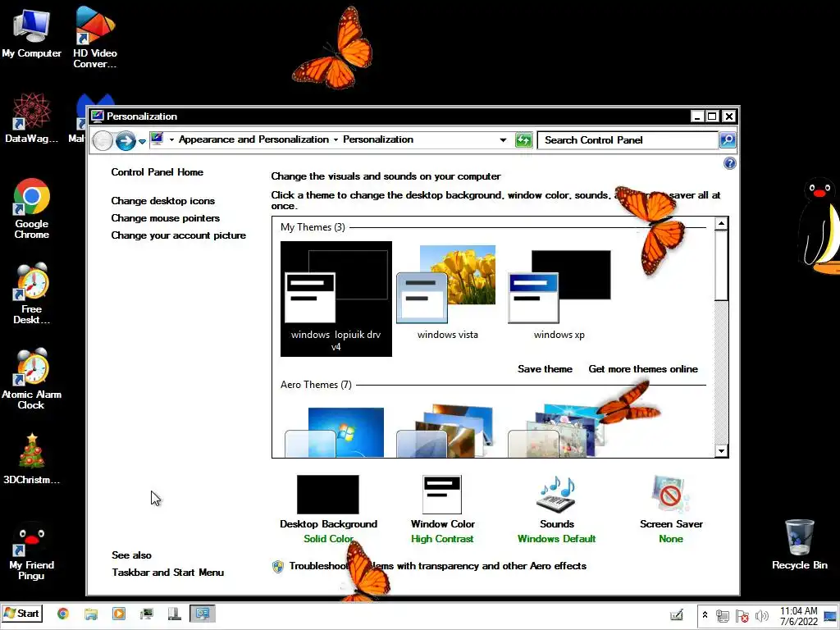Click theme list scroll down arrow

click(721, 451)
